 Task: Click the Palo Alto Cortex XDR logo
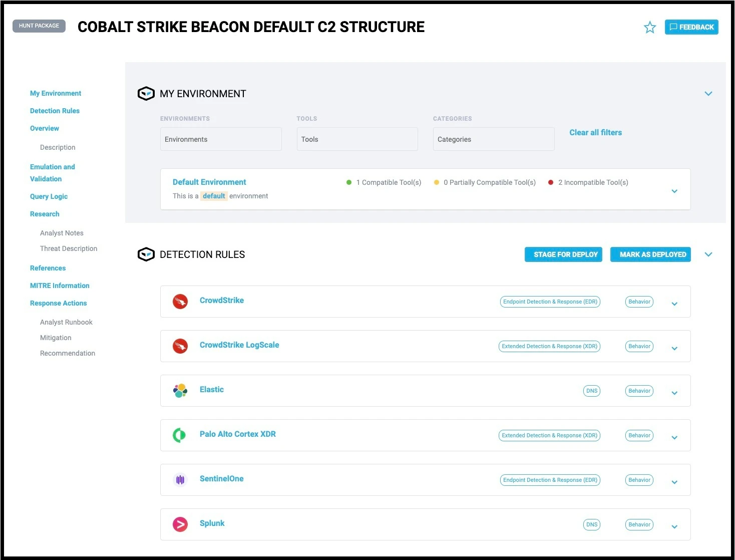[179, 435]
